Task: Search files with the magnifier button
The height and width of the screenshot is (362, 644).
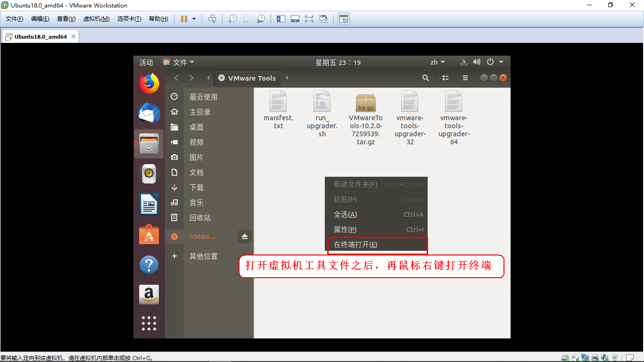Action: point(426,78)
